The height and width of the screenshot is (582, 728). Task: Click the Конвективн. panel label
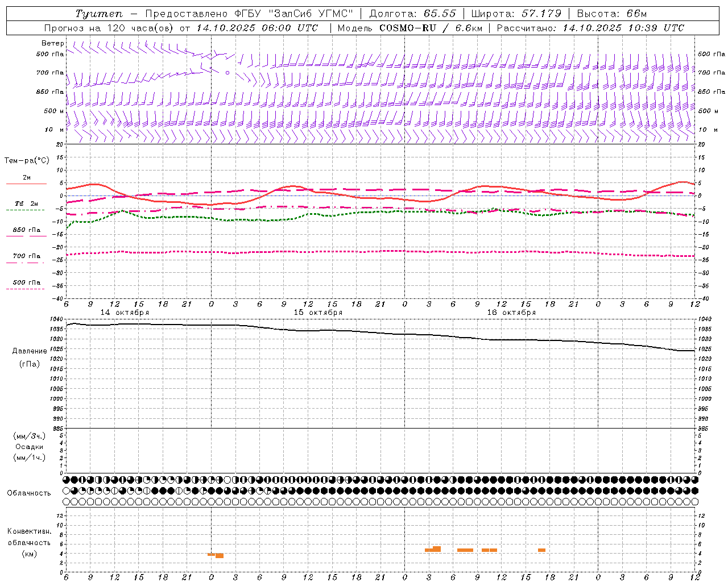click(29, 531)
